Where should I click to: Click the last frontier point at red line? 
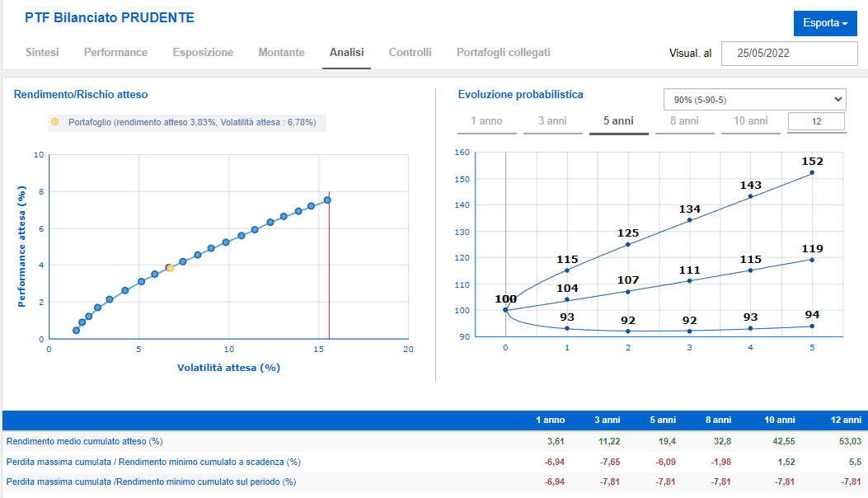327,200
